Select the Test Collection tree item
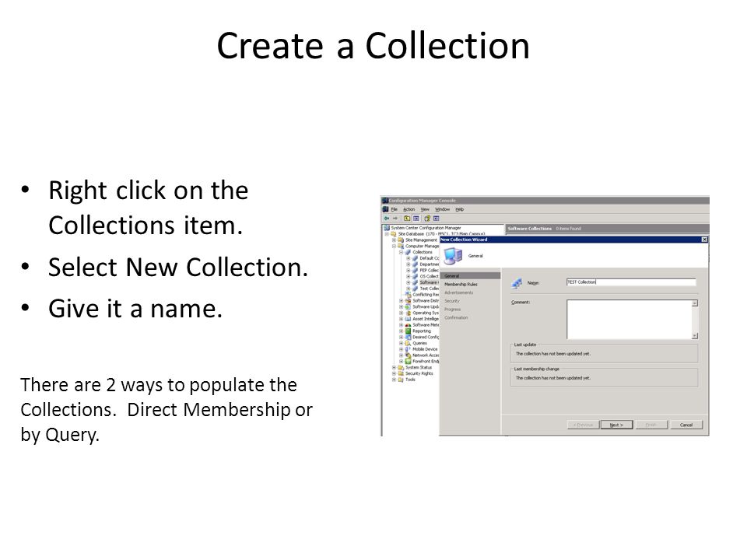The width and height of the screenshot is (747, 560). 430,289
